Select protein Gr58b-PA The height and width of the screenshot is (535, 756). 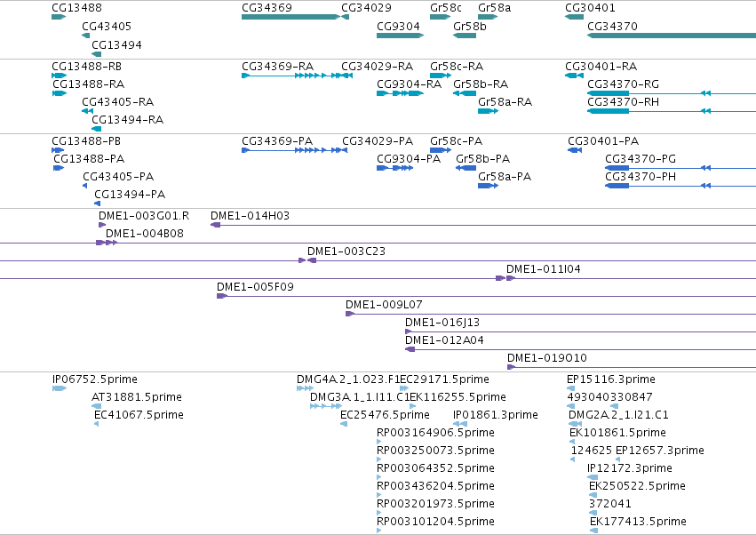[483, 159]
